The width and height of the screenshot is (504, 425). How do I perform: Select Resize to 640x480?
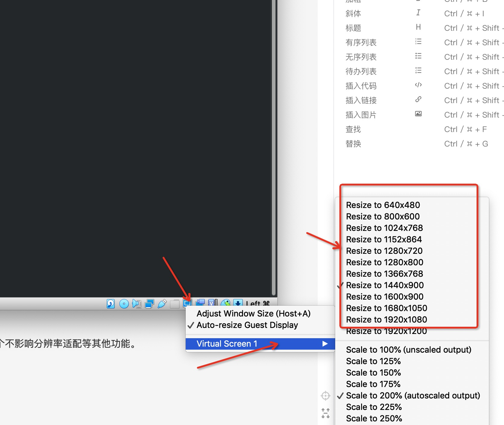tap(412, 205)
